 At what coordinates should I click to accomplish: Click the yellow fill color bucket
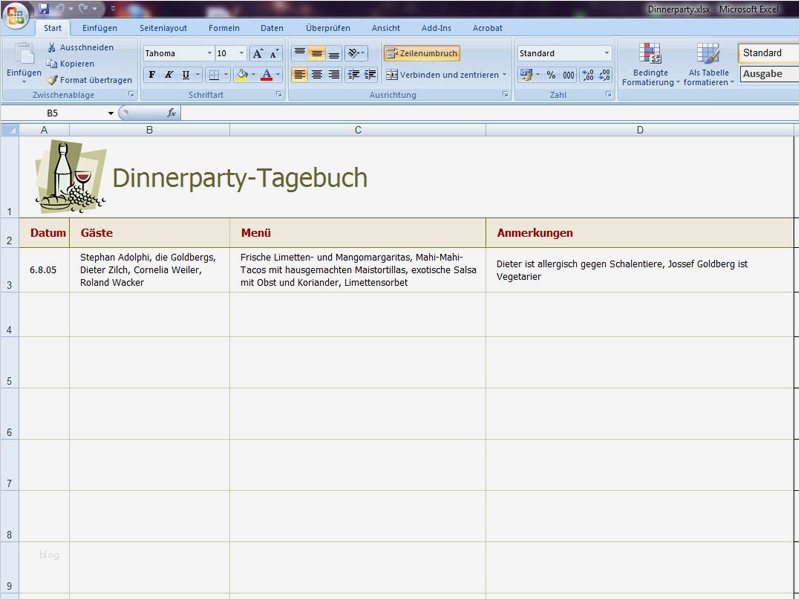[x=241, y=75]
